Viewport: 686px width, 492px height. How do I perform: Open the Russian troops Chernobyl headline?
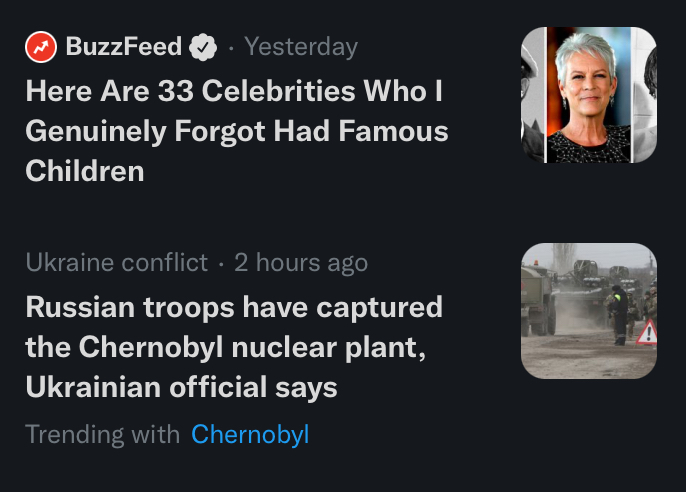[x=233, y=346]
